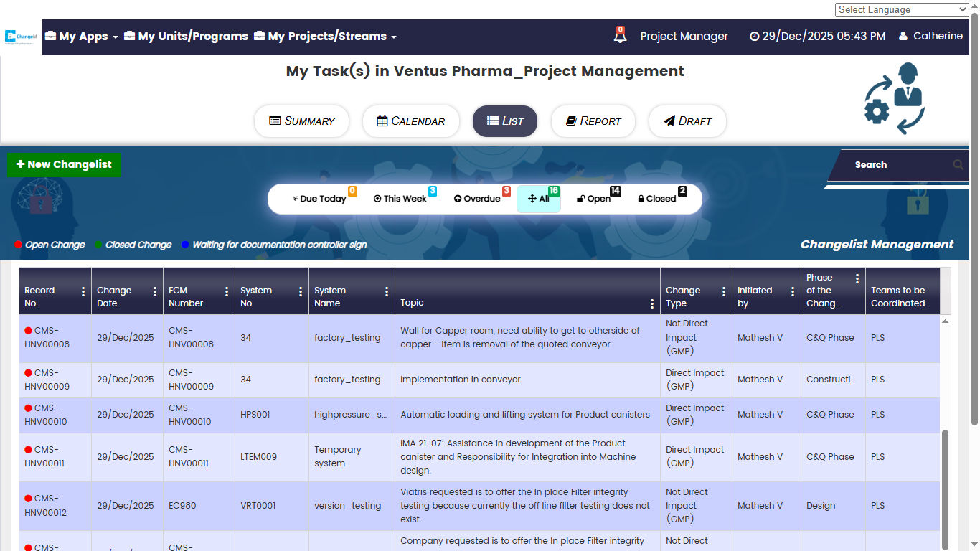Expand My Projects/Streams dropdown

point(325,37)
